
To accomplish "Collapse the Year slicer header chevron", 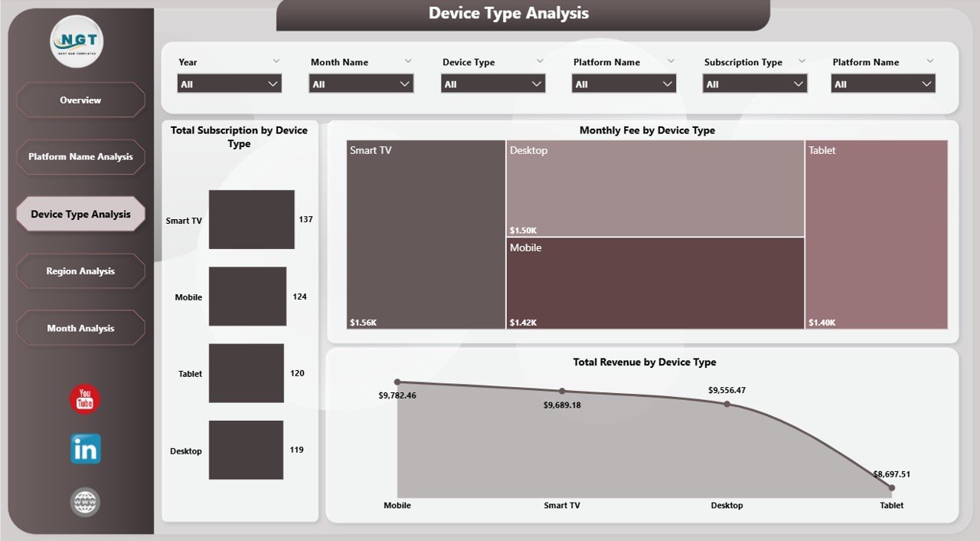I will coord(276,61).
